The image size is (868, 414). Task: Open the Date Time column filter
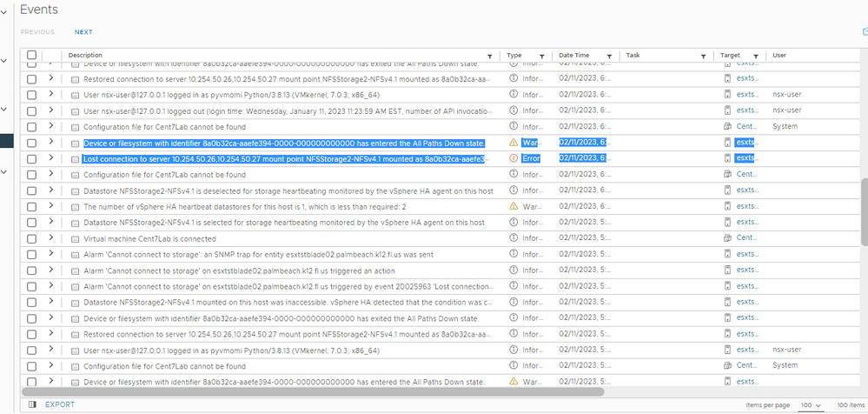(608, 56)
